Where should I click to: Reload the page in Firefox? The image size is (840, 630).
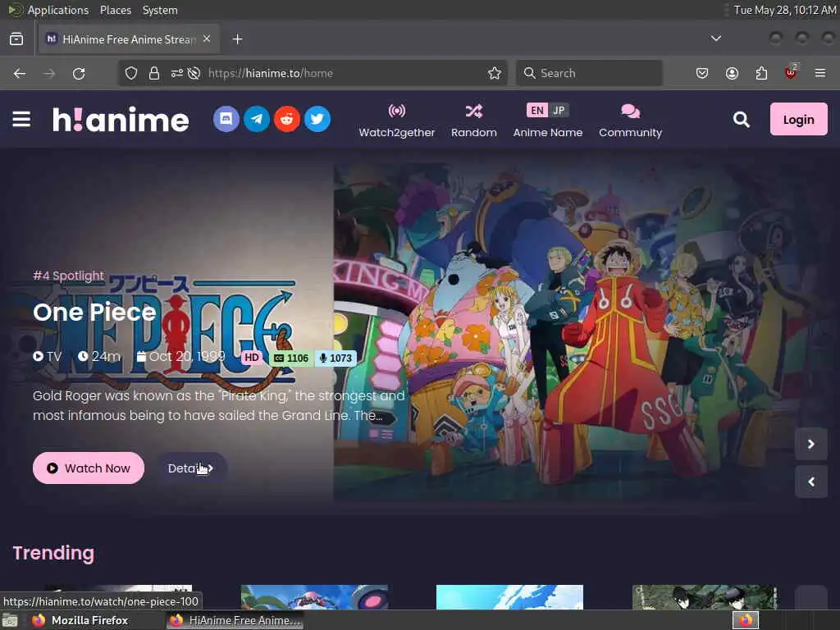point(79,73)
